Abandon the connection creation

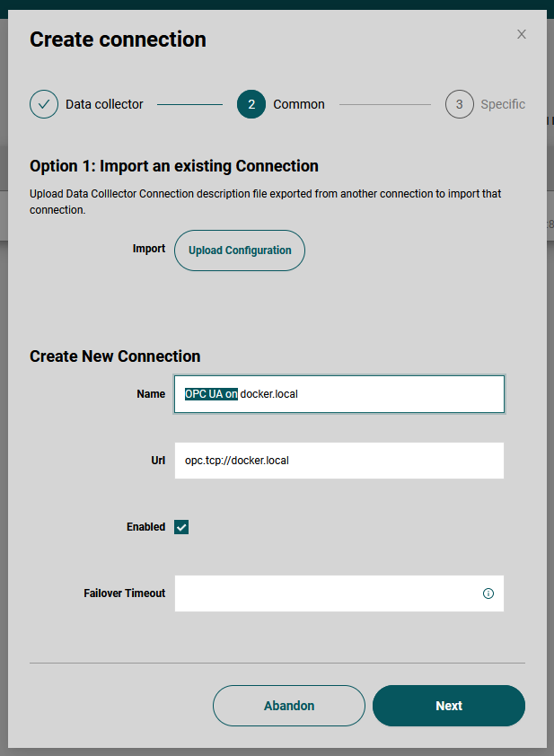[x=289, y=706]
